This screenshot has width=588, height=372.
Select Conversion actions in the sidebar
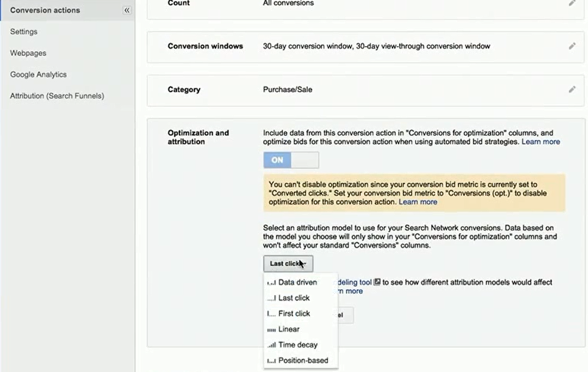(45, 10)
